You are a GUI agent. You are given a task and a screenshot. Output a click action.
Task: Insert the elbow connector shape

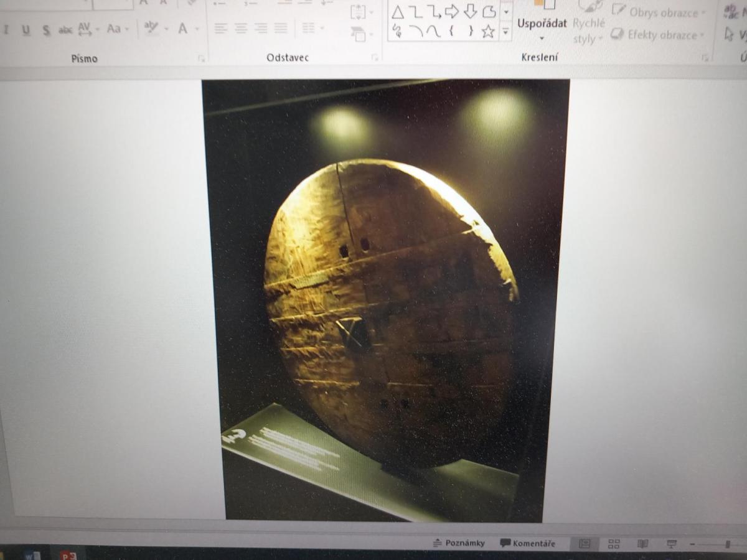(416, 12)
